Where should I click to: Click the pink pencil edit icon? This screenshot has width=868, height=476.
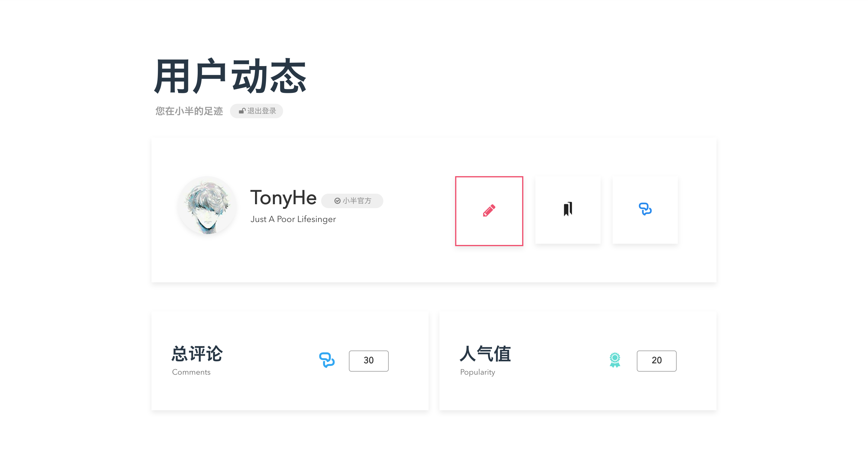click(489, 211)
